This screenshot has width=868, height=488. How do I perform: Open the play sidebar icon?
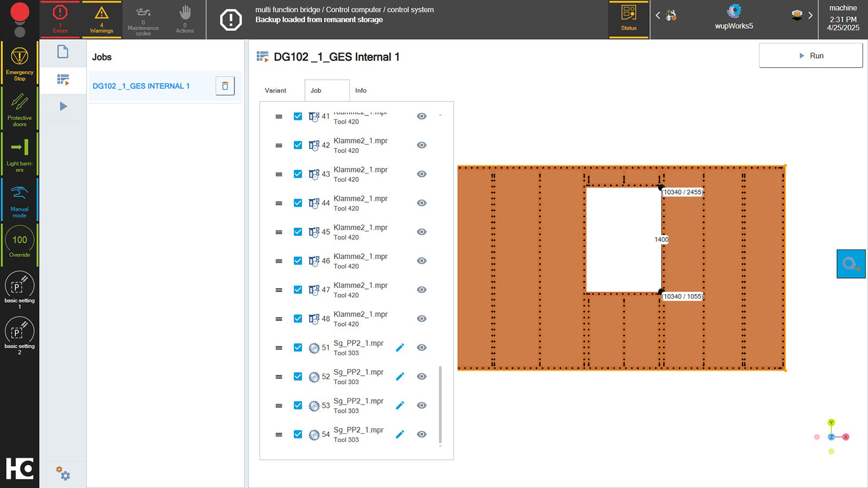coord(63,106)
